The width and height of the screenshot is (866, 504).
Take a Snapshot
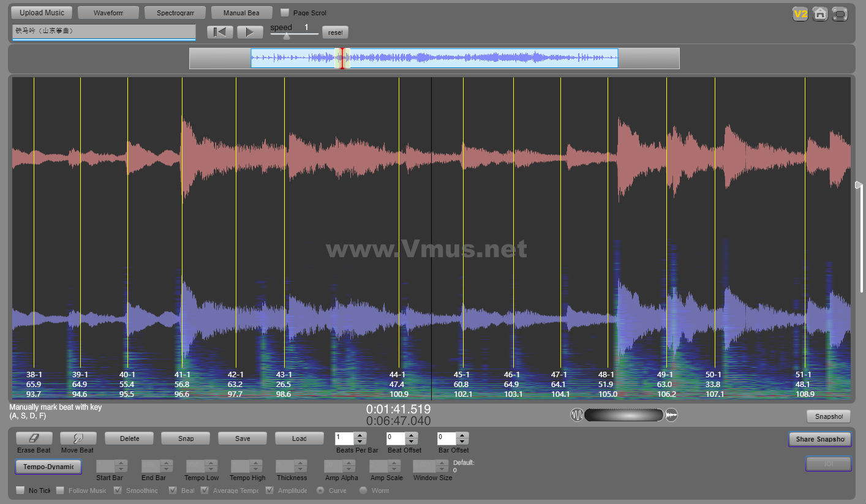(829, 416)
